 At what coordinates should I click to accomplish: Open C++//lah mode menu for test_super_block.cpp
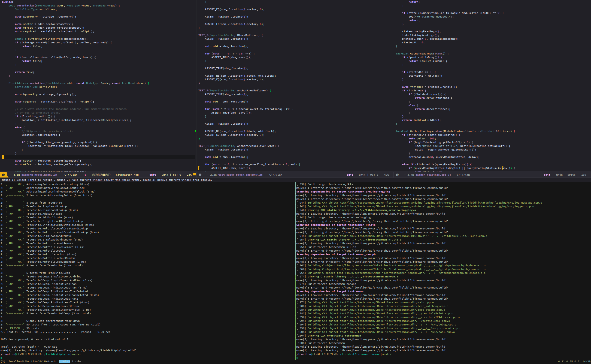point(276,175)
